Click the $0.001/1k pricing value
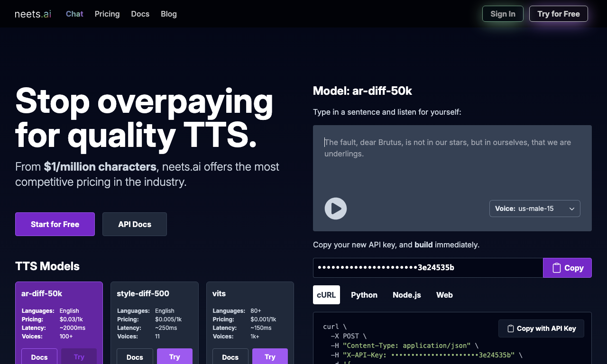The width and height of the screenshot is (607, 364). point(263,319)
